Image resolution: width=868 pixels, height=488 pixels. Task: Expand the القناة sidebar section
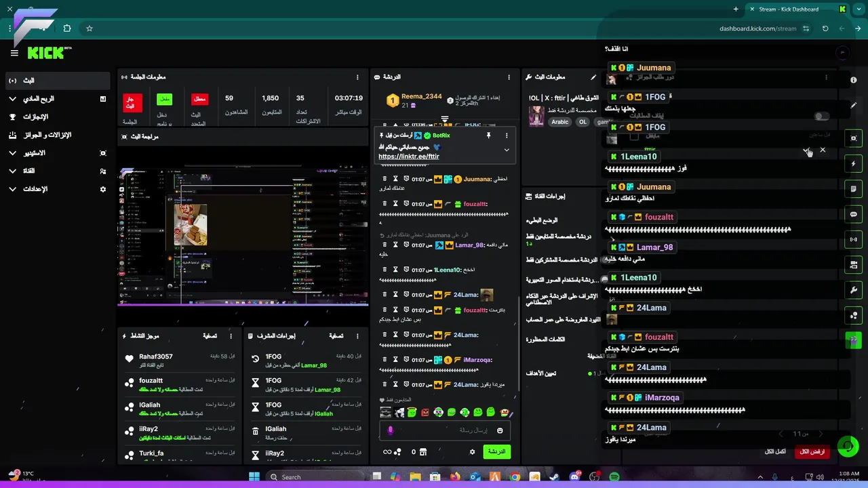pyautogui.click(x=12, y=171)
